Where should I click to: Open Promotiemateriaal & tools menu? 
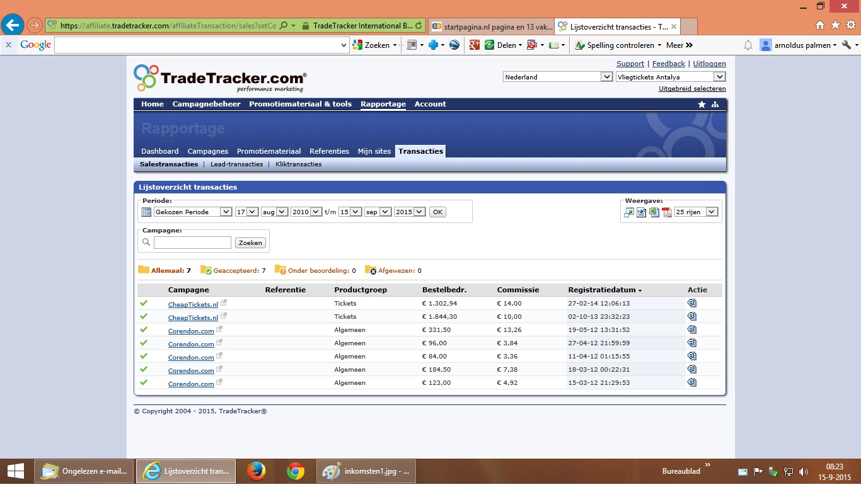pos(301,104)
